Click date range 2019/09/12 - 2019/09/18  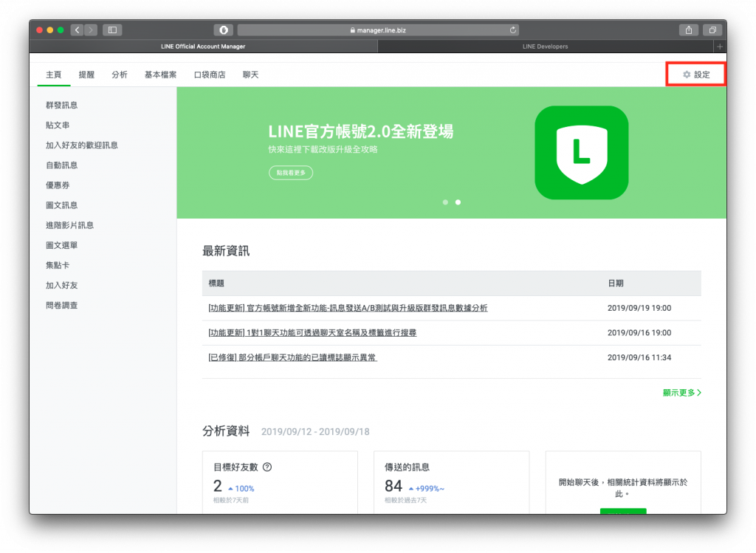[x=315, y=432]
